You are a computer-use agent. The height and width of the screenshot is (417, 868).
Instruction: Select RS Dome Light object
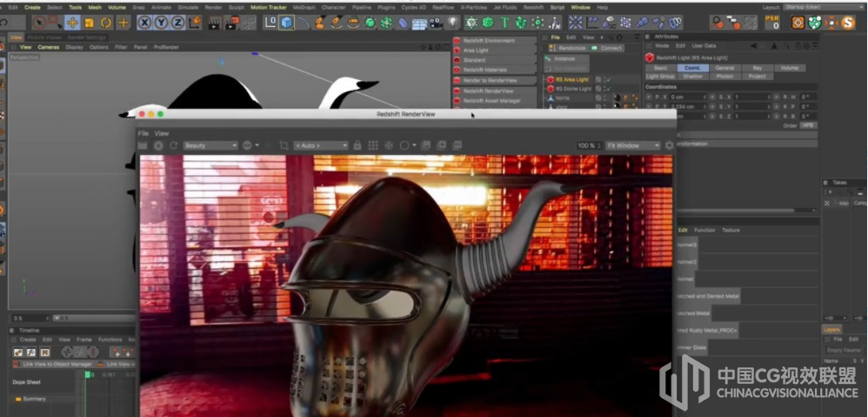[x=573, y=89]
